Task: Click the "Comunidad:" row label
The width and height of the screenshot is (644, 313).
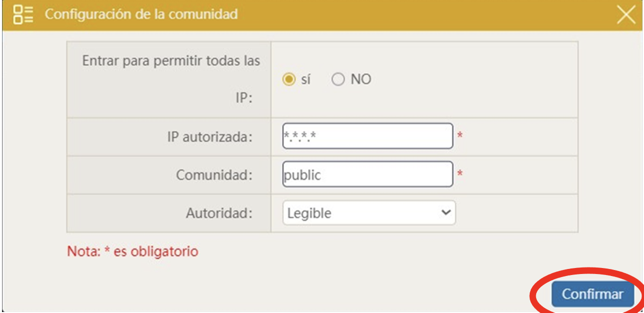Action: coord(214,174)
